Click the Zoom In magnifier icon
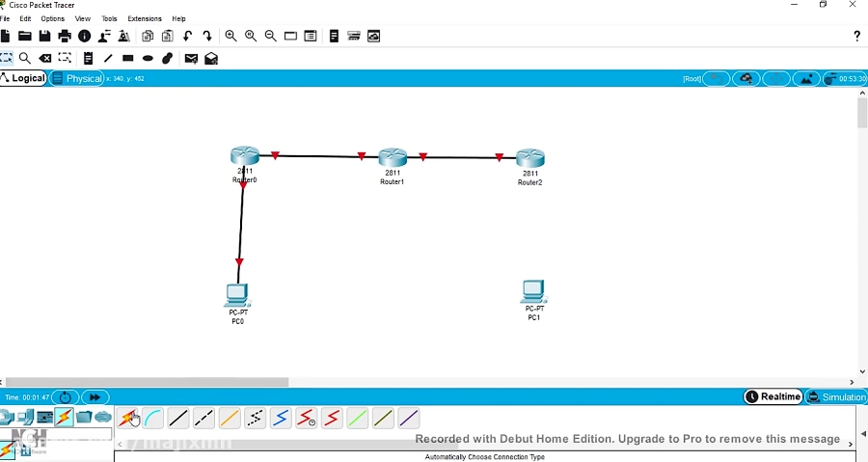 point(231,37)
